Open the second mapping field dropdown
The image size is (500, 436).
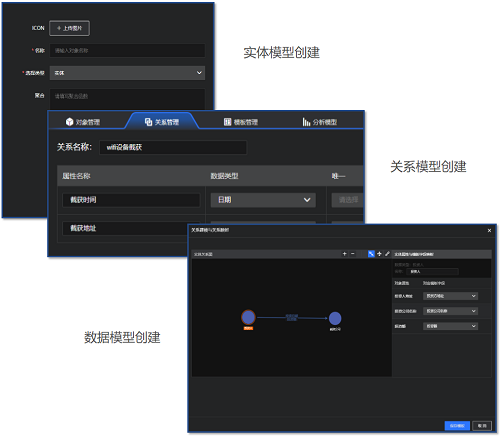[x=450, y=311]
